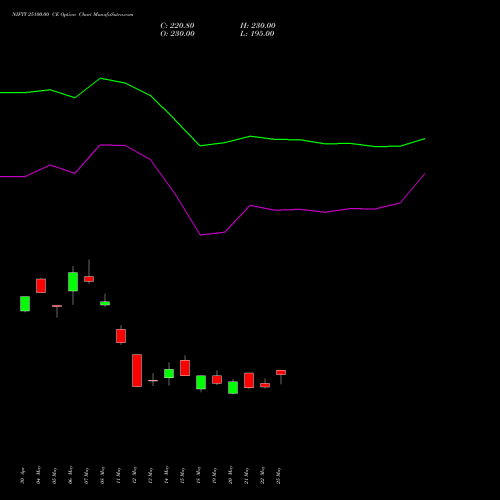Click the red candle for 07 May
The height and width of the screenshot is (500, 500).
[x=89, y=279]
